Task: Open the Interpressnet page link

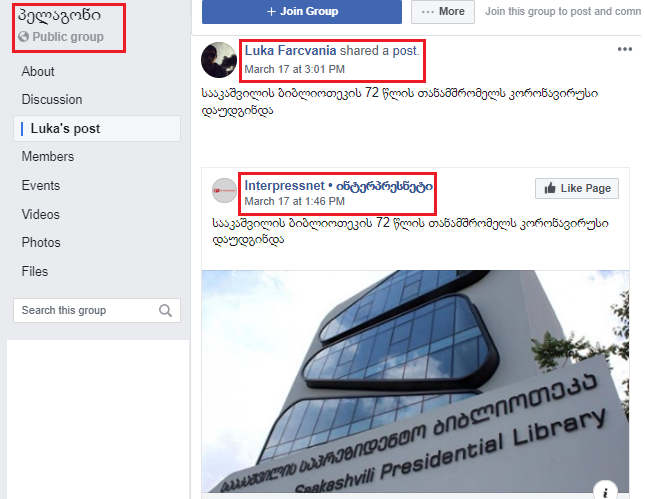Action: [339, 186]
